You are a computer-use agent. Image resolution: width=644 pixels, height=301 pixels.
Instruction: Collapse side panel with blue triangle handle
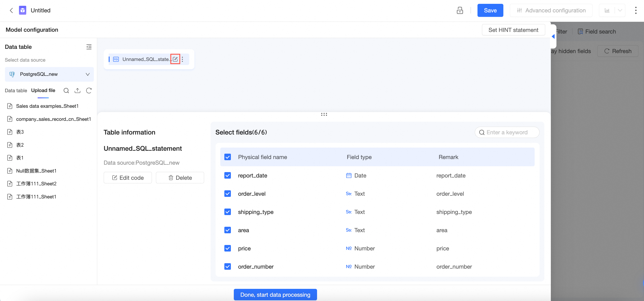pyautogui.click(x=553, y=36)
